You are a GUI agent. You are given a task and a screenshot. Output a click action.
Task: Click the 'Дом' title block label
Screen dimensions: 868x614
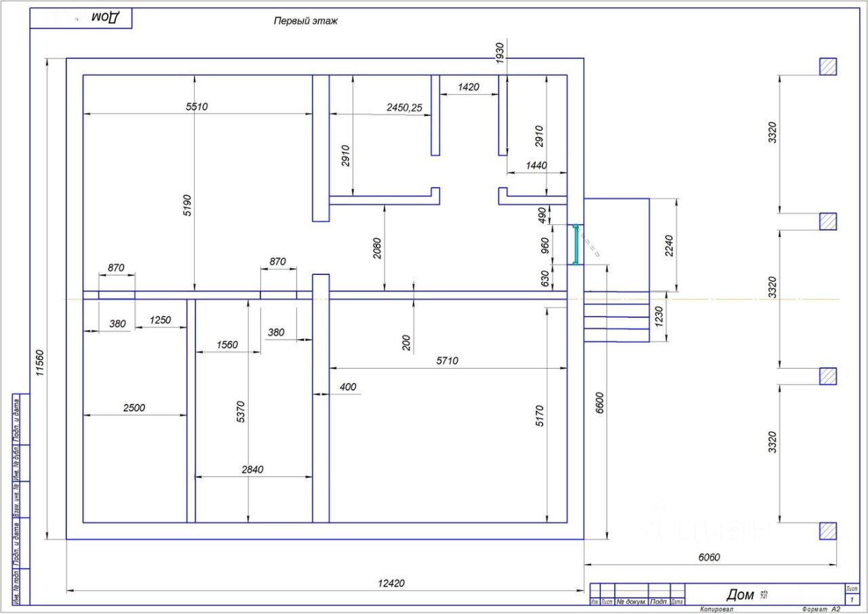tap(740, 594)
